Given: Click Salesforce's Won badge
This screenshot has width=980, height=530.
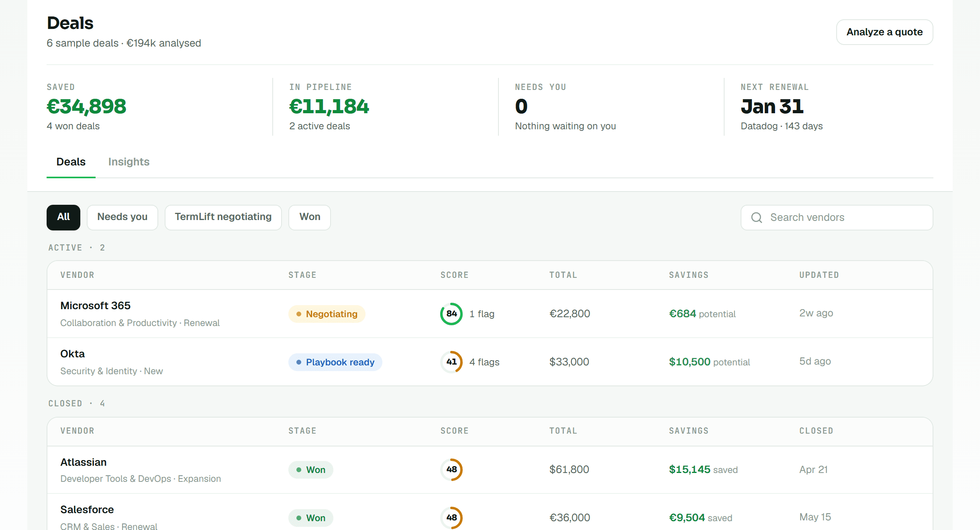Looking at the screenshot, I should pos(311,518).
